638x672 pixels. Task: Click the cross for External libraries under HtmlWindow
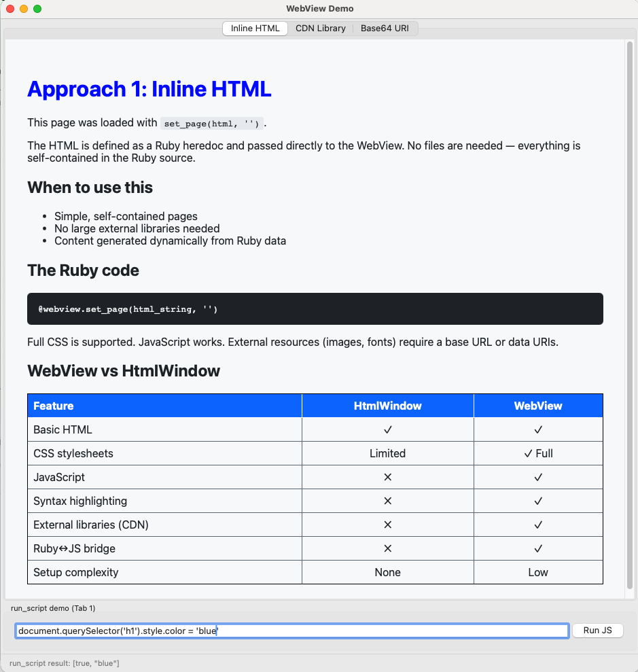pyautogui.click(x=387, y=525)
